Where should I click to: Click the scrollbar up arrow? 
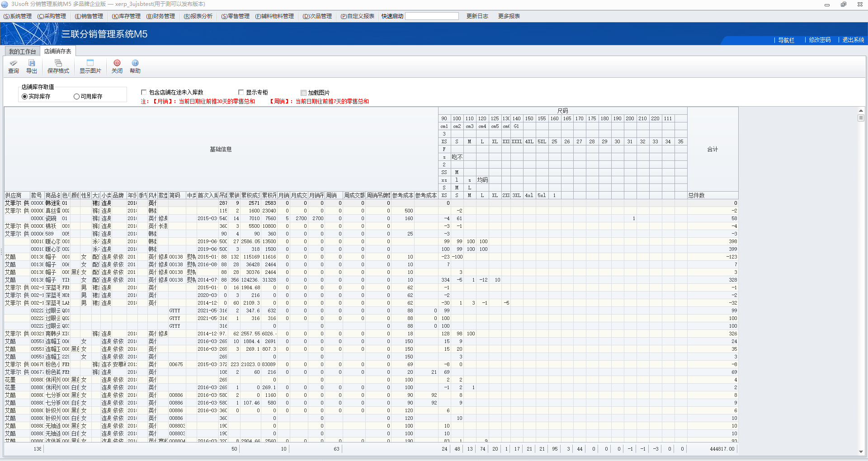861,111
